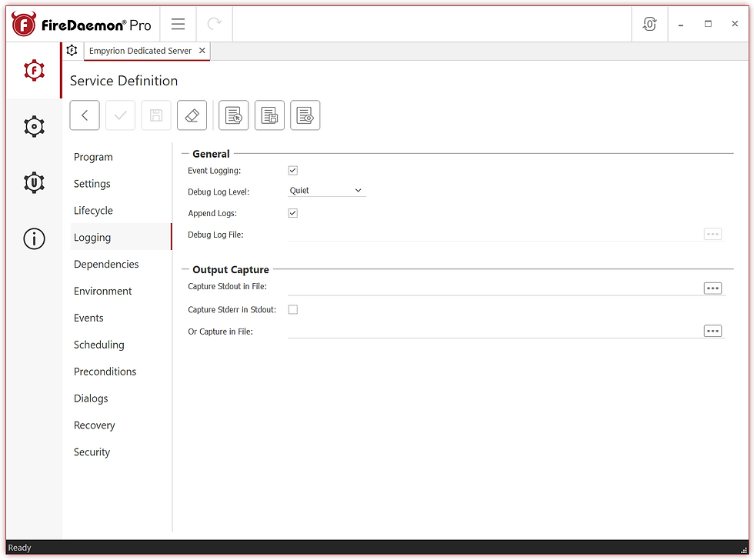Disable Event Logging
The width and height of the screenshot is (754, 560).
point(292,170)
